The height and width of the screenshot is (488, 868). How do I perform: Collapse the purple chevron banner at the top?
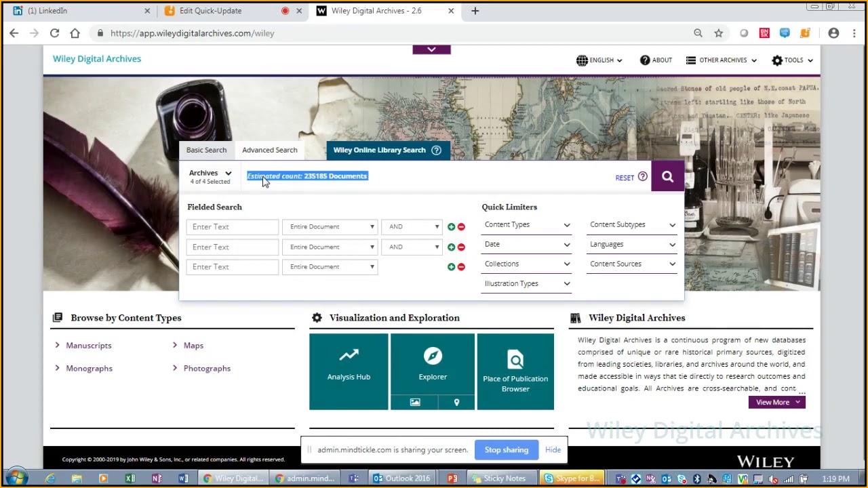[431, 49]
